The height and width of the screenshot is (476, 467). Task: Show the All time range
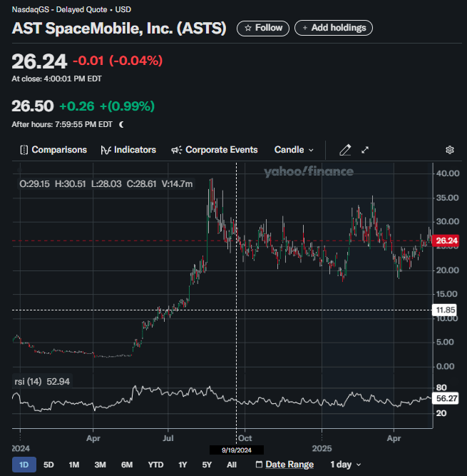[232, 465]
